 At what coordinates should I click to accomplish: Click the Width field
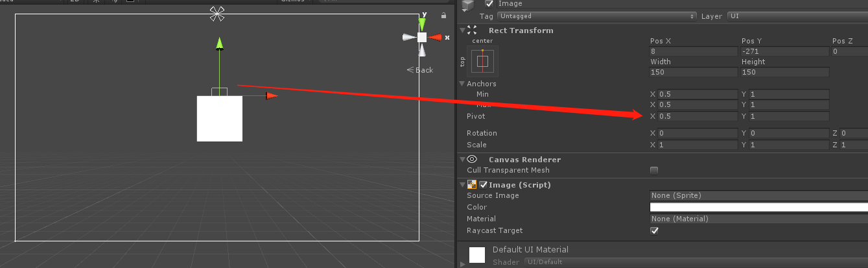(694, 72)
